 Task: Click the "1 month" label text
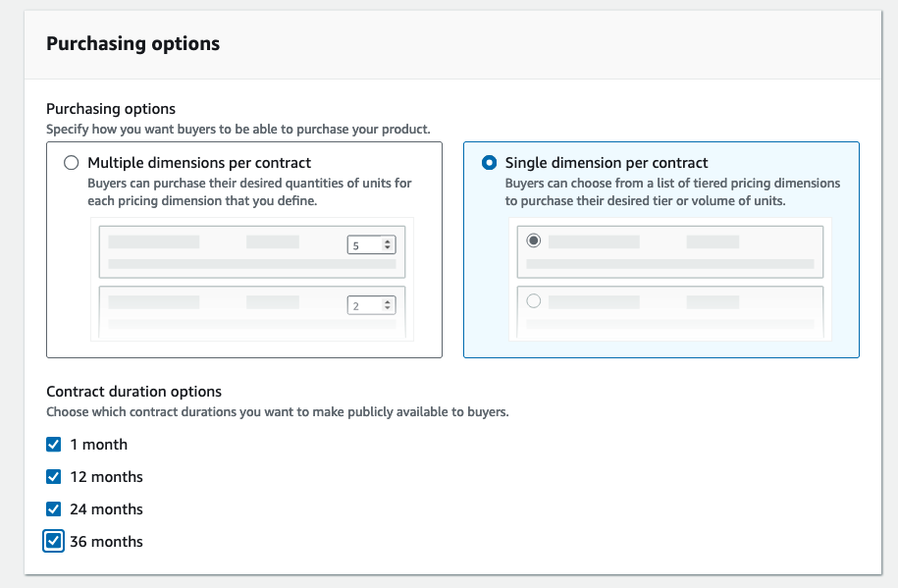[x=98, y=445]
